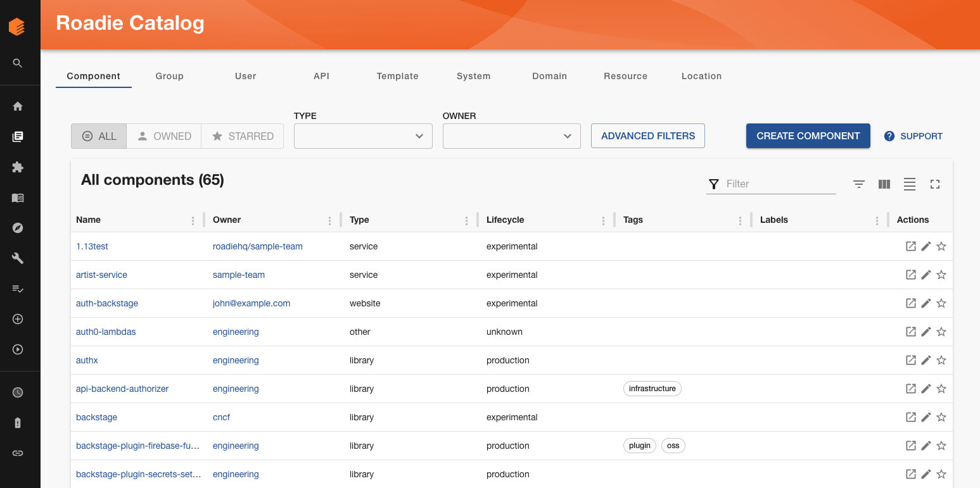Star the api-backend-authorizer component
Screen dimensions: 980x488
click(941, 389)
